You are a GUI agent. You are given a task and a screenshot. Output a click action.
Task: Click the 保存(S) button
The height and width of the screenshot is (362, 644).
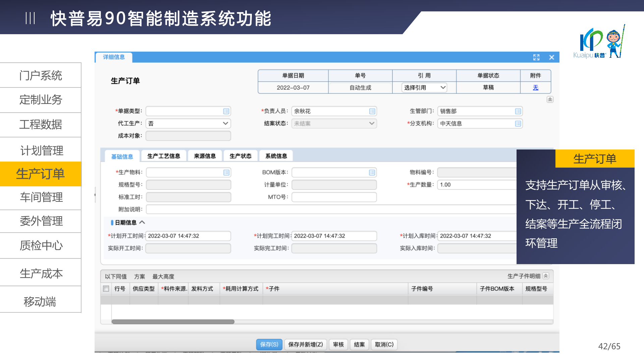(269, 345)
